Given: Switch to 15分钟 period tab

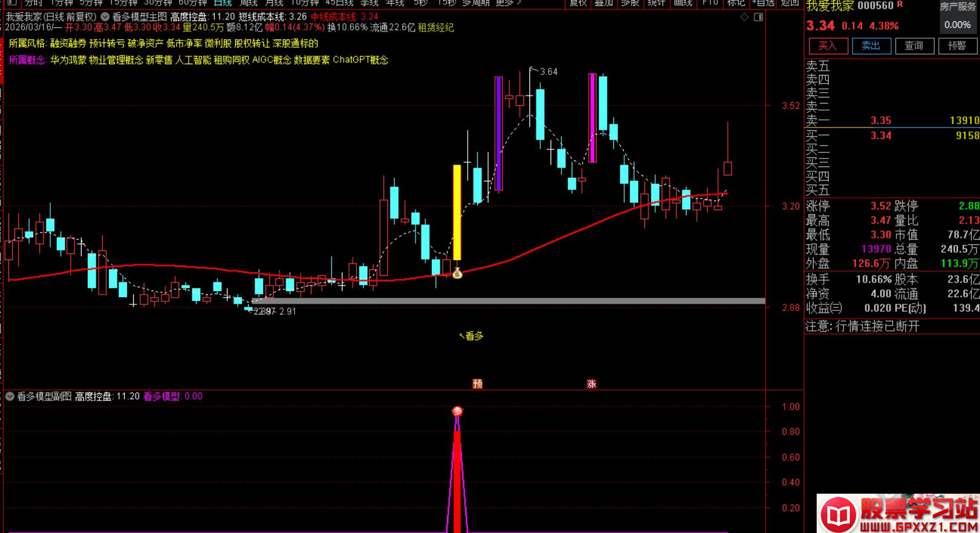Looking at the screenshot, I should 123,3.
